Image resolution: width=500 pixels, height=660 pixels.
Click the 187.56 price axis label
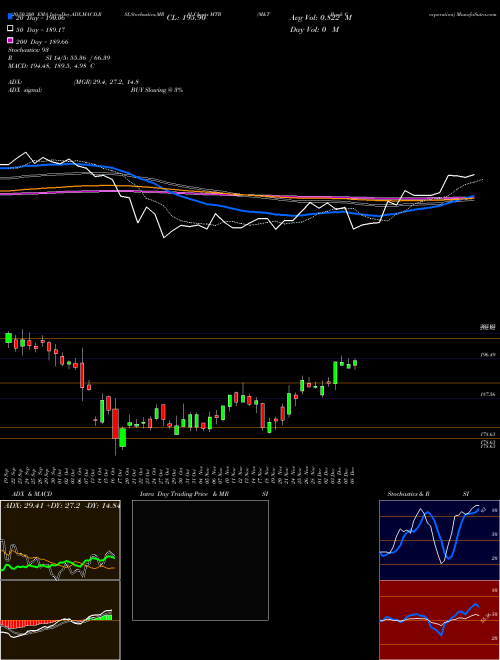click(x=488, y=394)
